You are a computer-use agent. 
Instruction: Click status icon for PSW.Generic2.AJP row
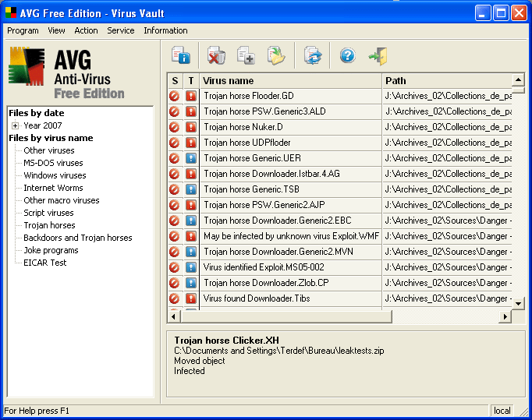coord(175,205)
